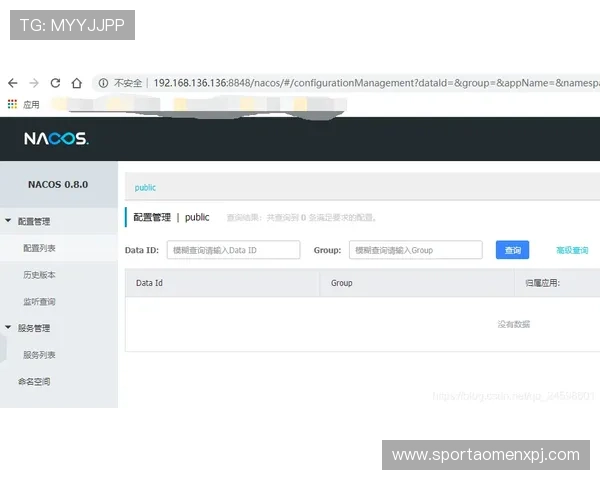
Task: Click the 应用 bookmarks label
Action: [x=31, y=104]
